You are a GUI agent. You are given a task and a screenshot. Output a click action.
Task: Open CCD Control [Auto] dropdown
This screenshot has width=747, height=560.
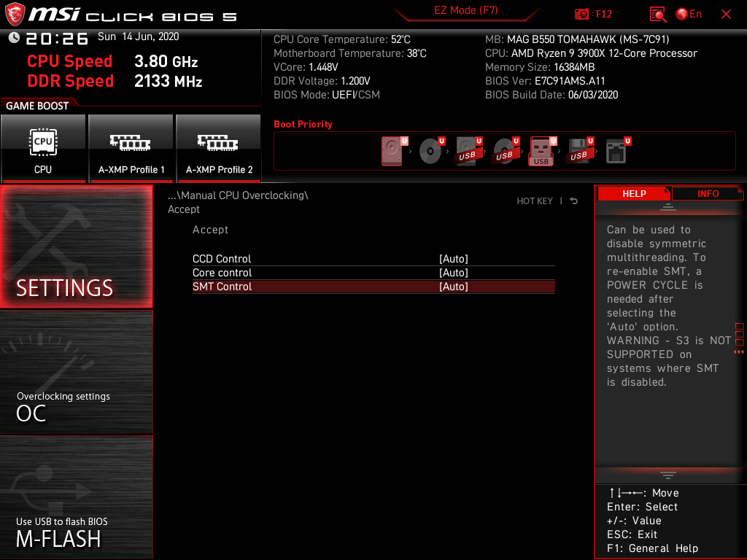[454, 259]
